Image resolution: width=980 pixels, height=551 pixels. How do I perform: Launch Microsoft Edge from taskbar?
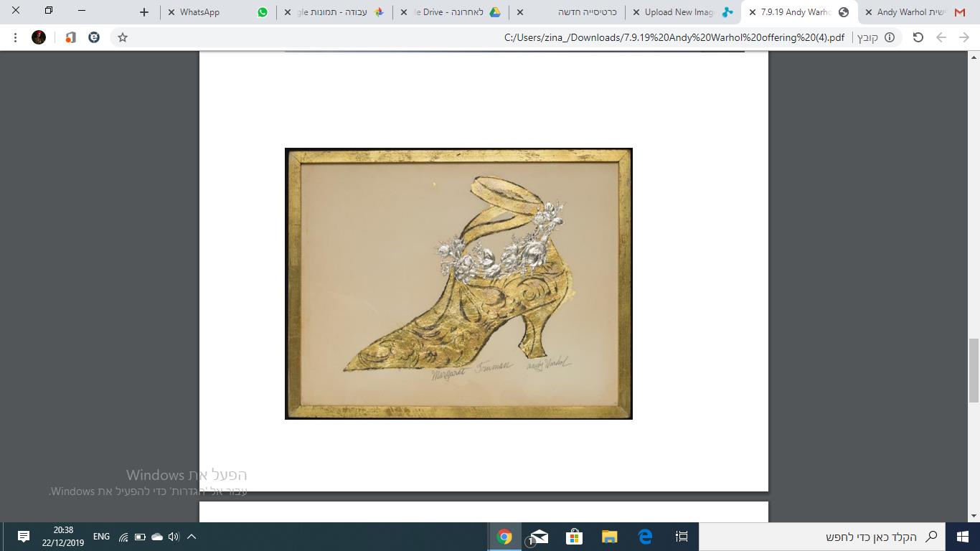645,537
